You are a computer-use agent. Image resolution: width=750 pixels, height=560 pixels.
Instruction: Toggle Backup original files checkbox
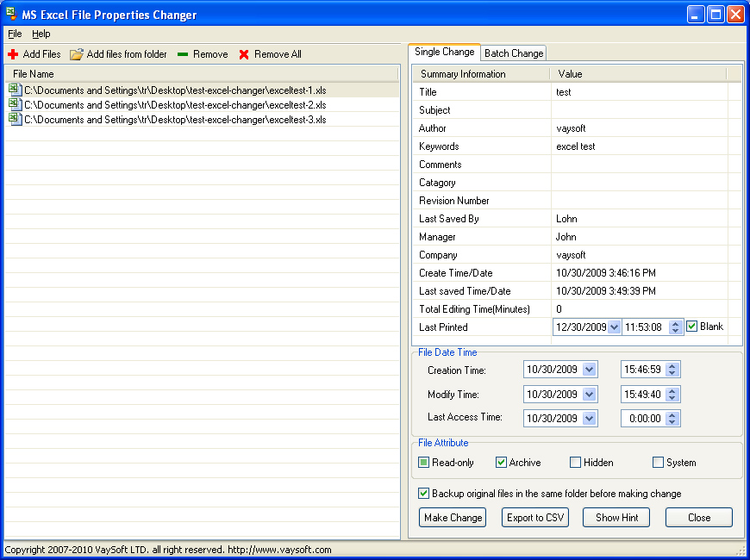tap(423, 493)
